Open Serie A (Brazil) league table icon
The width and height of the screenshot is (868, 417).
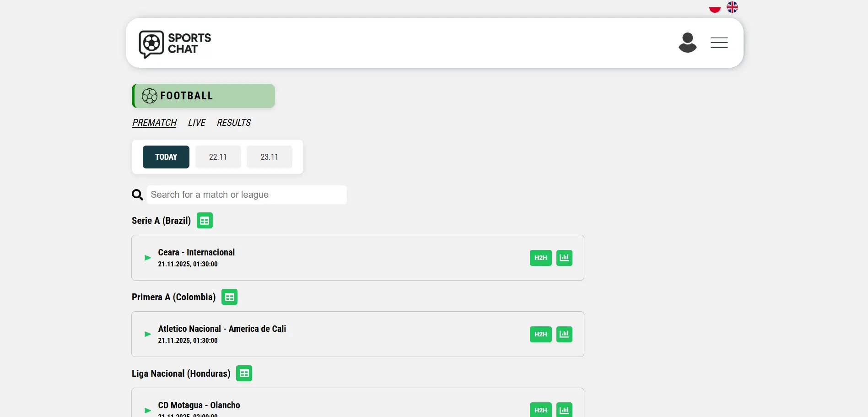[205, 221]
